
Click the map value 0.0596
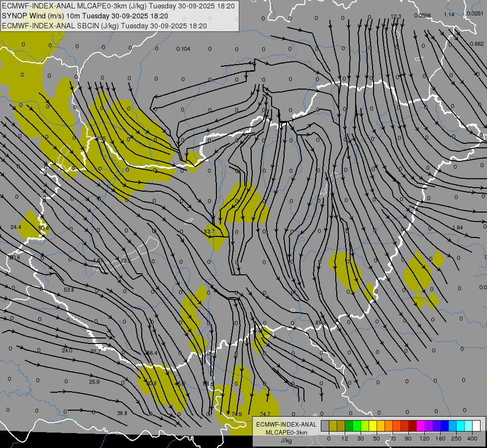422,15
